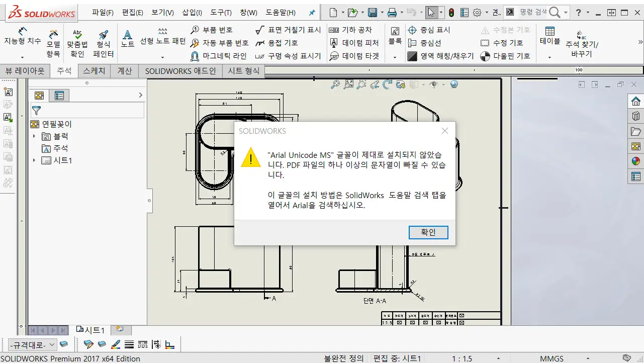Expand the 시트1 node in the tree
The height and width of the screenshot is (363, 644).
click(34, 160)
